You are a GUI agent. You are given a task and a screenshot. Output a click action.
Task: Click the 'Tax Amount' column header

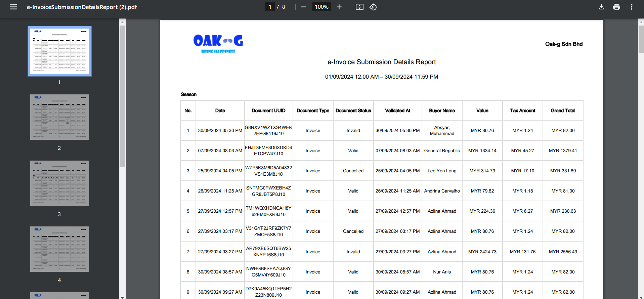[x=523, y=111]
